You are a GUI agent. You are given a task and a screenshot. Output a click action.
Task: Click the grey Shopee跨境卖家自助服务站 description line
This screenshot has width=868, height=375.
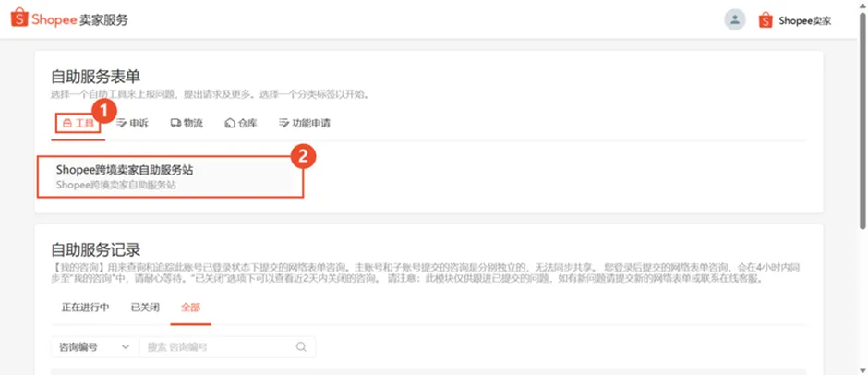coord(116,185)
